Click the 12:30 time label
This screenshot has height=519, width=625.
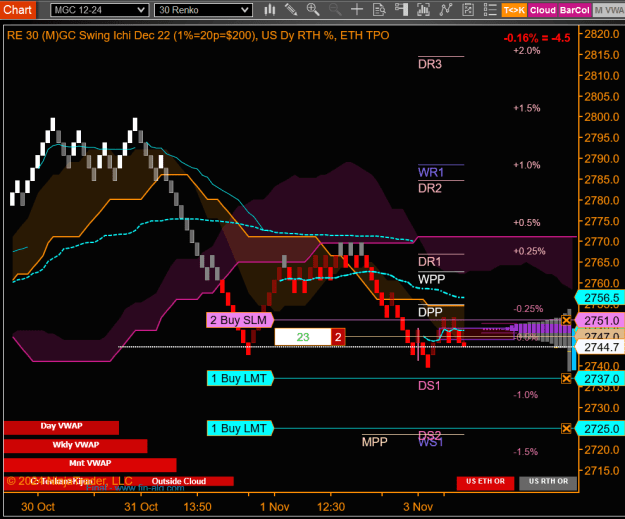[331, 507]
